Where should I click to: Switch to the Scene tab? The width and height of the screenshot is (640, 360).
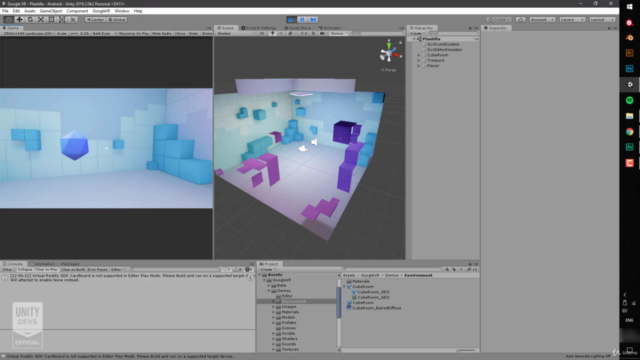[x=225, y=28]
